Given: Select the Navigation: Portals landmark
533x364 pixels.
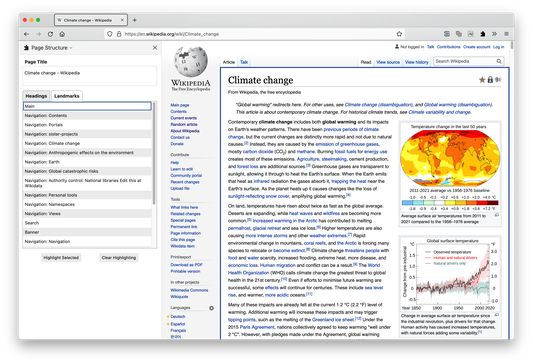Looking at the screenshot, I should 87,125.
